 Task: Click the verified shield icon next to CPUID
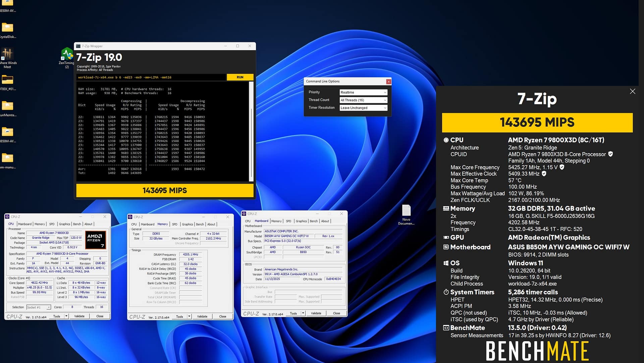(610, 154)
